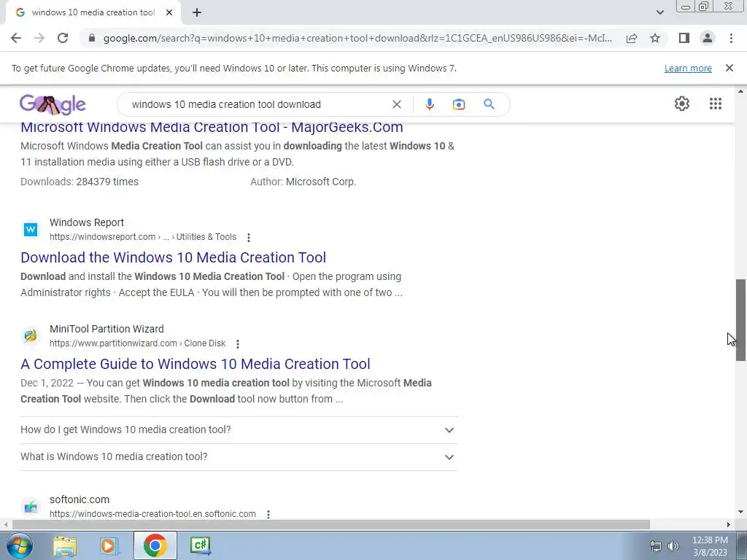The width and height of the screenshot is (747, 560).
Task: Click the MiniTool Partition Wizard site name
Action: 107,329
